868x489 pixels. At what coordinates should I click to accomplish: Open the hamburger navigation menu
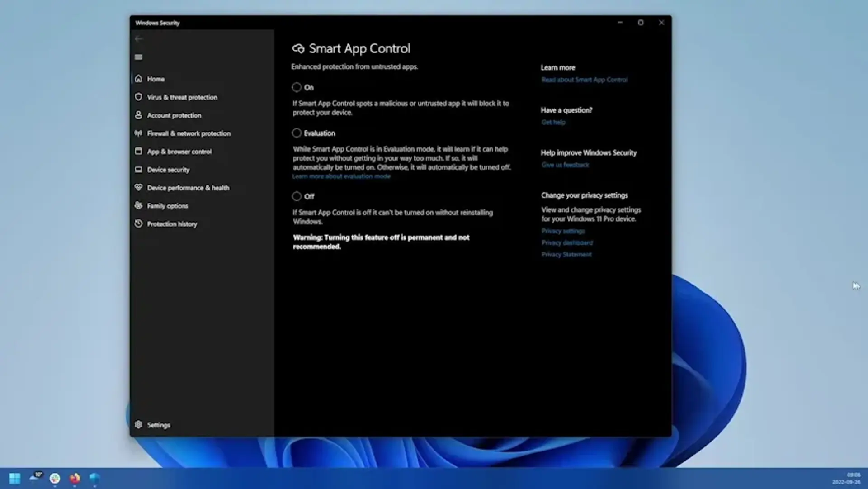click(x=138, y=57)
